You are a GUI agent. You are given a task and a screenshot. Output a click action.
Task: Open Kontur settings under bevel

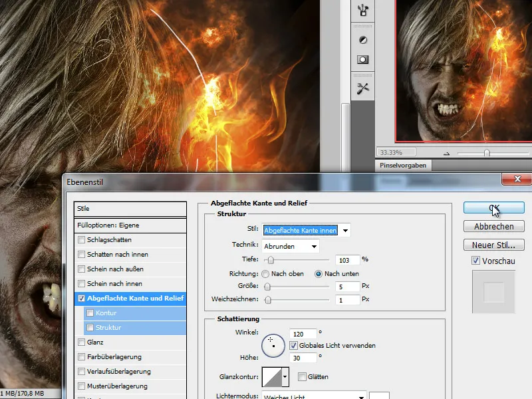point(106,313)
